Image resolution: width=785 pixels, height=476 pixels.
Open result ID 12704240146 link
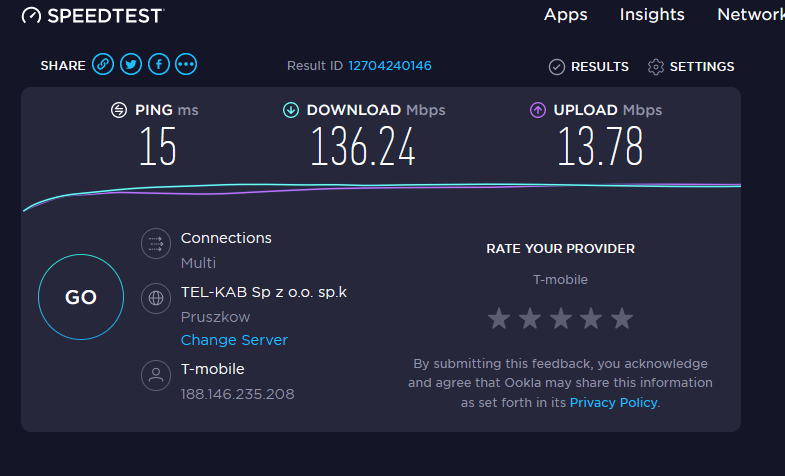click(389, 66)
